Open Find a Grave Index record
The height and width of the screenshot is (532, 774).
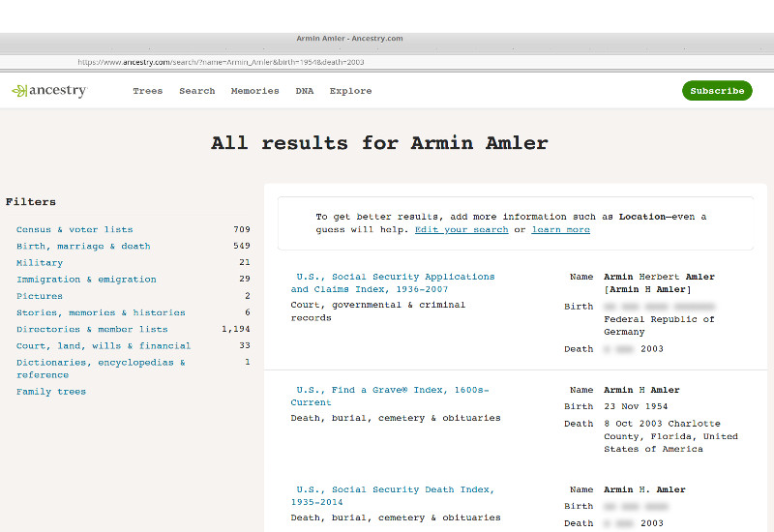(x=390, y=396)
